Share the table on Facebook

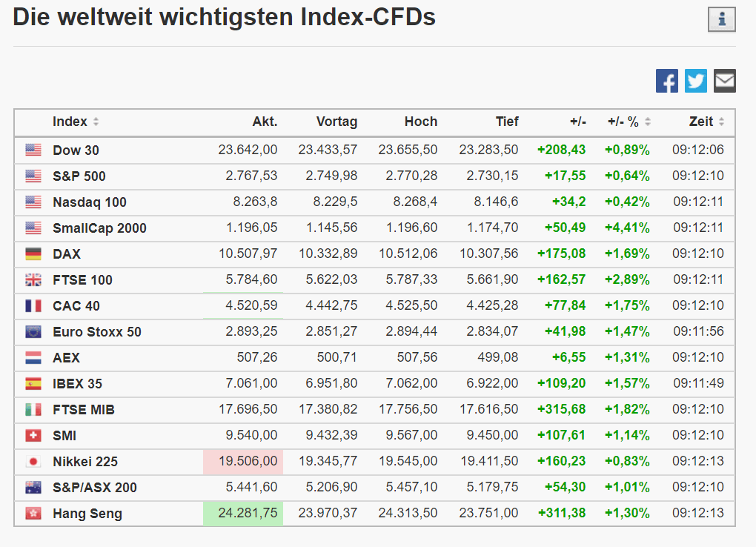[666, 81]
